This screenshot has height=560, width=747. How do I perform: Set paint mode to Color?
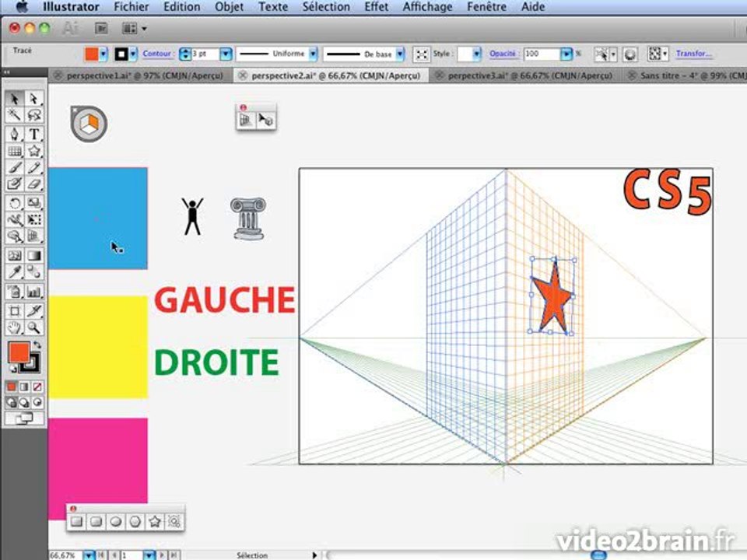tap(12, 387)
